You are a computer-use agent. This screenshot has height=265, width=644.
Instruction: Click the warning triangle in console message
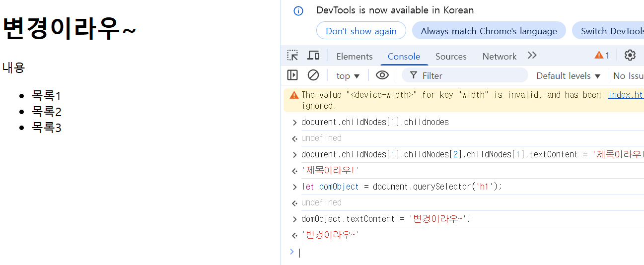coord(294,95)
